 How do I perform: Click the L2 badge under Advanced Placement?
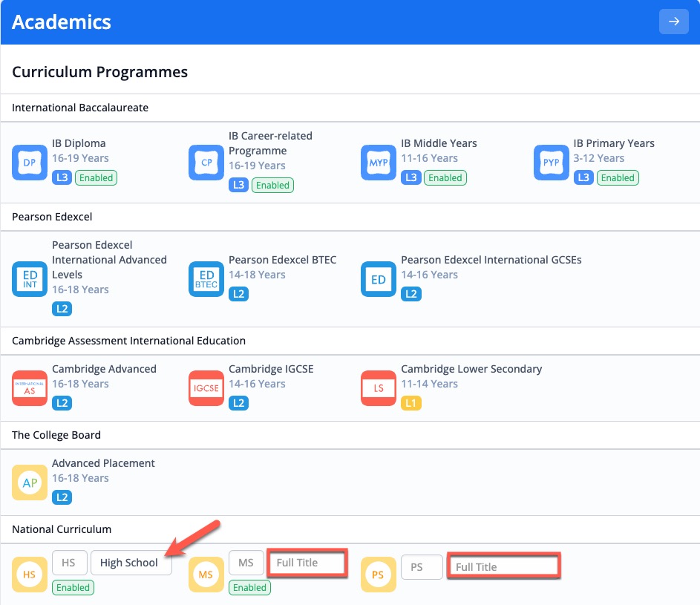click(x=62, y=497)
